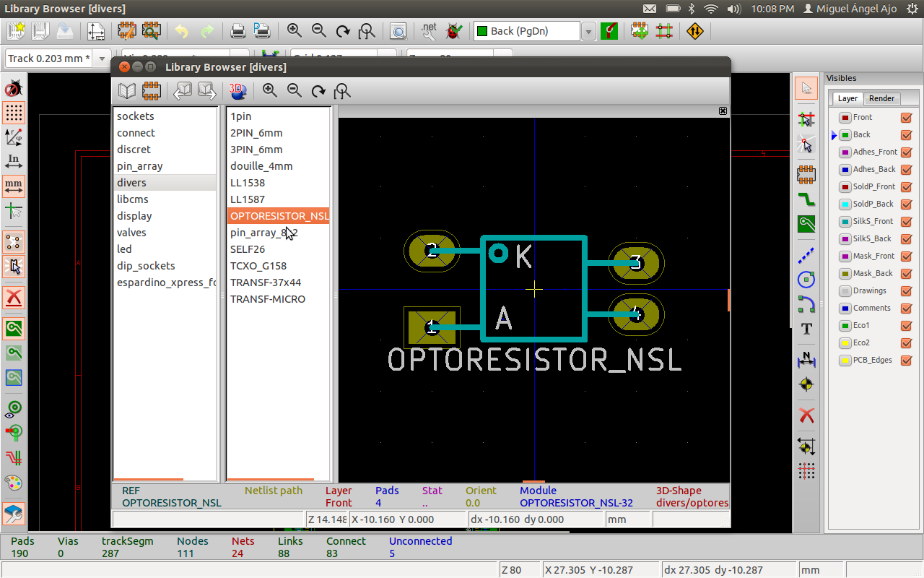Expand the Track 0.203 mm width dropdown
The width and height of the screenshot is (924, 578).
click(102, 59)
